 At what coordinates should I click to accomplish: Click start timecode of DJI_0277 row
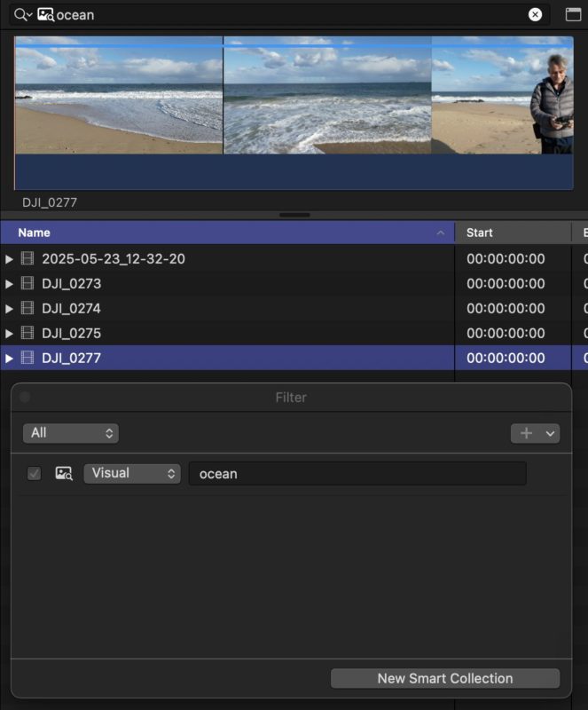(506, 359)
